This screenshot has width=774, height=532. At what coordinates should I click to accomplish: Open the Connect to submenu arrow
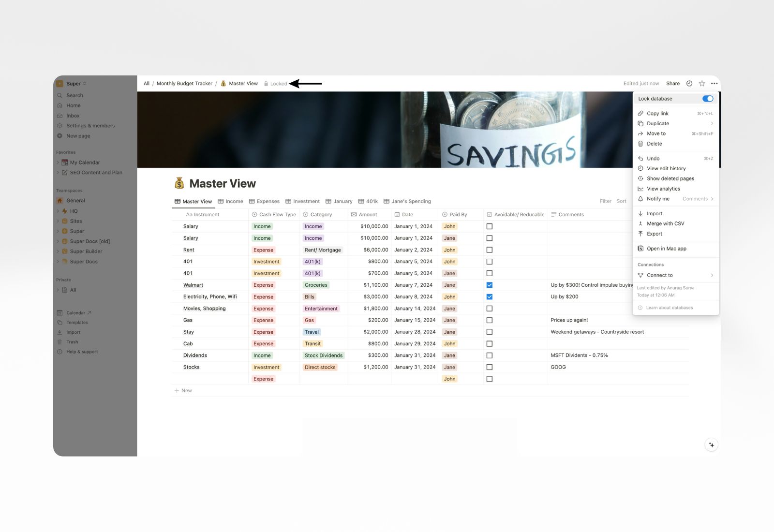coord(712,275)
